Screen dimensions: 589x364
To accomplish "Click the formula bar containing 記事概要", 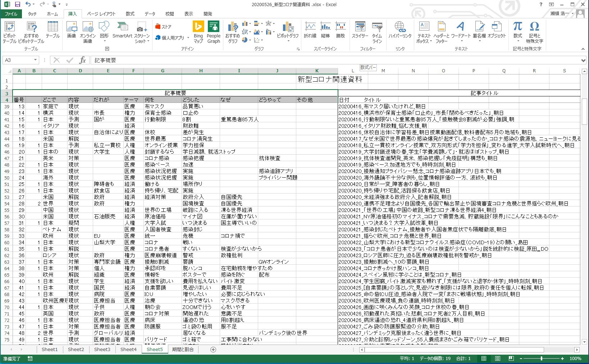I will pos(334,60).
